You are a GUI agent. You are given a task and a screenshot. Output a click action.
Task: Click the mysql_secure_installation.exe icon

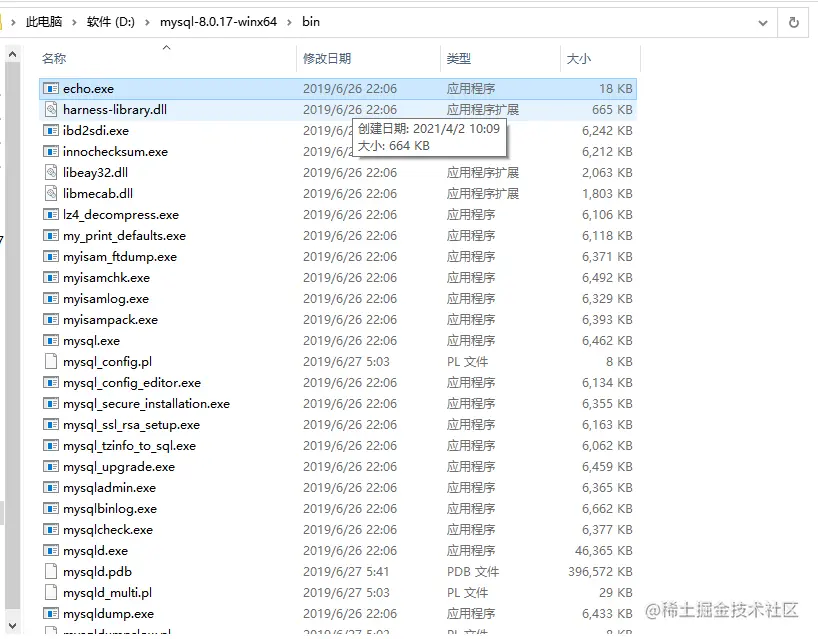click(51, 404)
